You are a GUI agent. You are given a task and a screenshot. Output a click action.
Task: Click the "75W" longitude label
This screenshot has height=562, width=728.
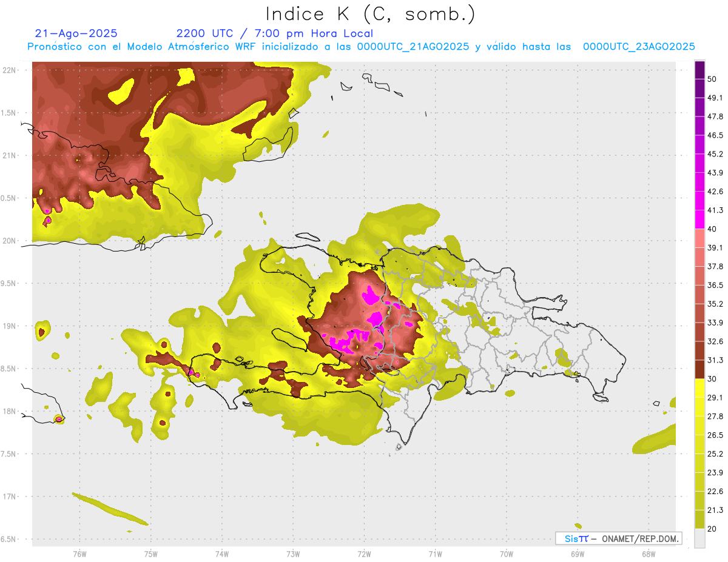150,554
